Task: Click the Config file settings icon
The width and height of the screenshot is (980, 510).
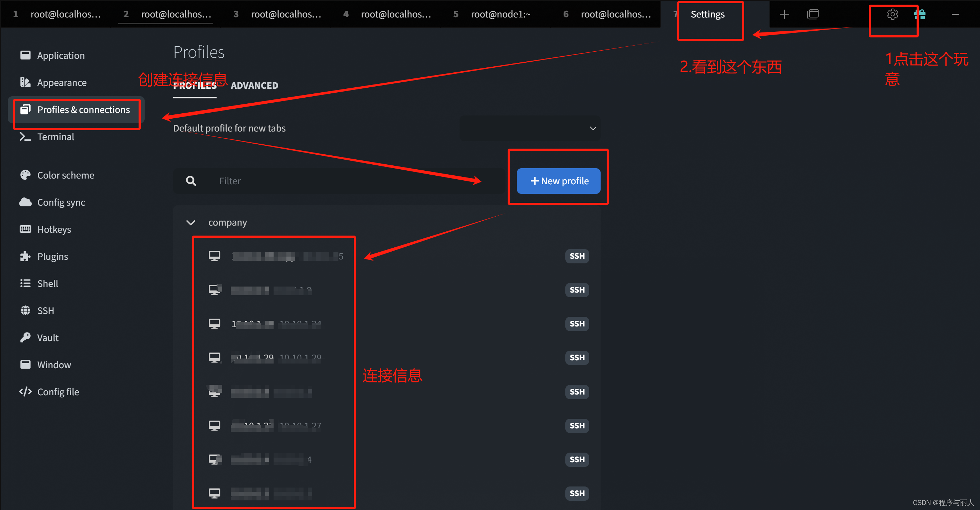Action: point(25,392)
